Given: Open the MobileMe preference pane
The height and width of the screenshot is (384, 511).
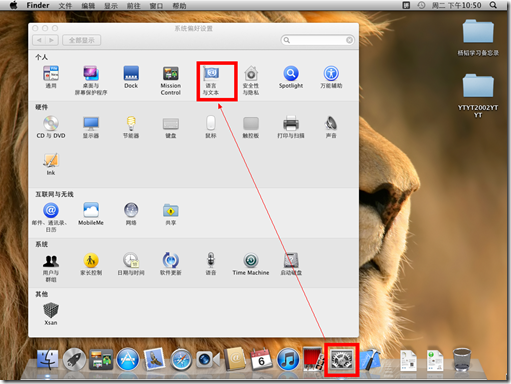Looking at the screenshot, I should point(91,214).
